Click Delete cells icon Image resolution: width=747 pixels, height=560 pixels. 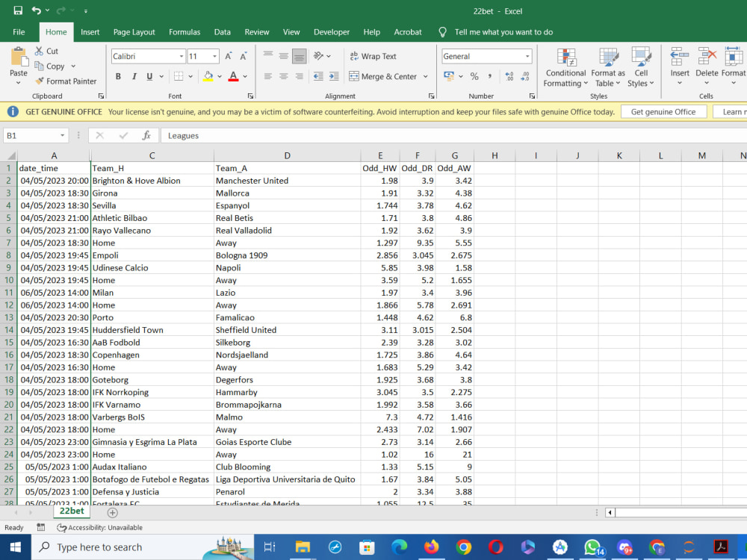point(707,56)
